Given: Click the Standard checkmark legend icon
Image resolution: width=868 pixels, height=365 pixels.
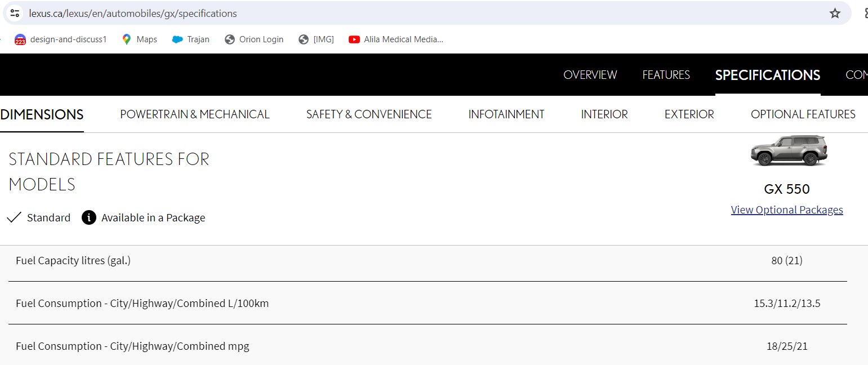Looking at the screenshot, I should (x=14, y=217).
